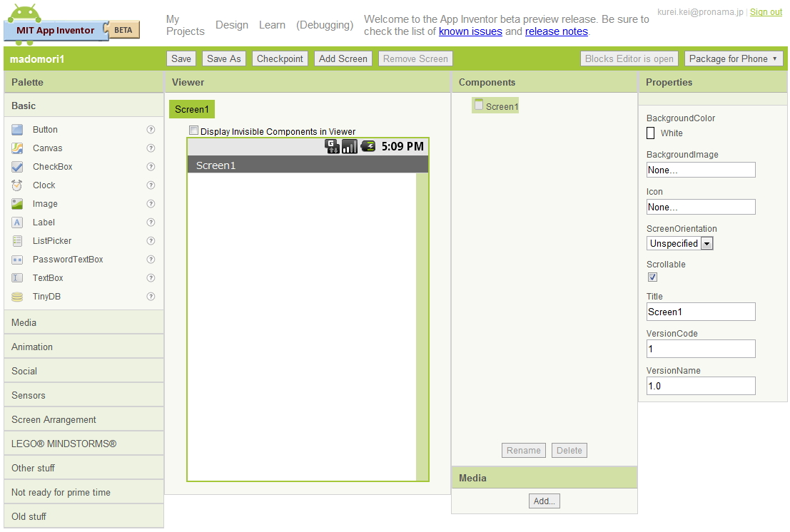
Task: Open the (Debugging) menu item
Action: click(325, 25)
